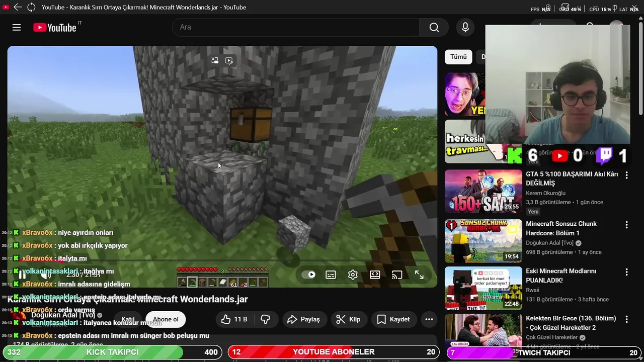Open options menu for Kelekten Bir Gece
This screenshot has width=644, height=362.
626,319
